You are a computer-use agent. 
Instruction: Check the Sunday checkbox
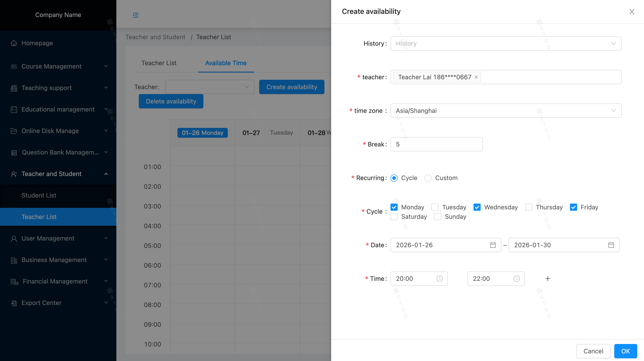[x=437, y=217]
